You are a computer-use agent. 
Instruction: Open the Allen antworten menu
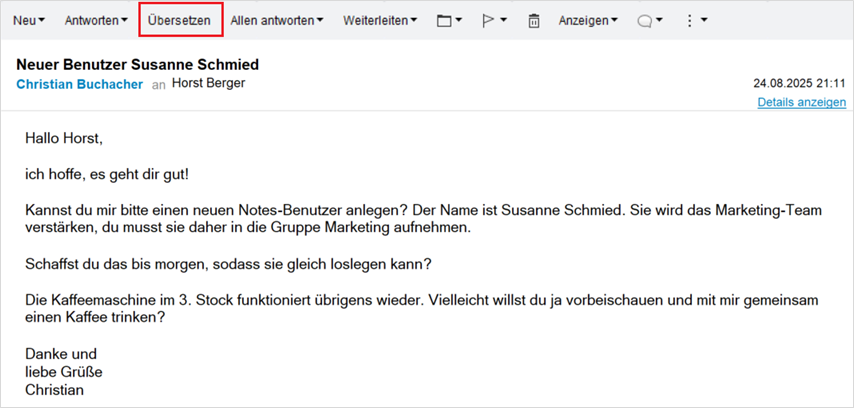pyautogui.click(x=276, y=21)
